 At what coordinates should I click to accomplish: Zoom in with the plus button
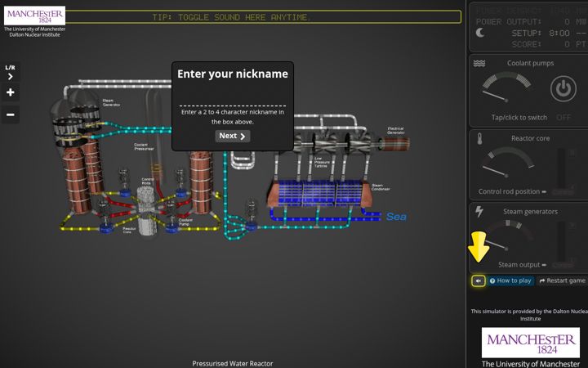11,92
